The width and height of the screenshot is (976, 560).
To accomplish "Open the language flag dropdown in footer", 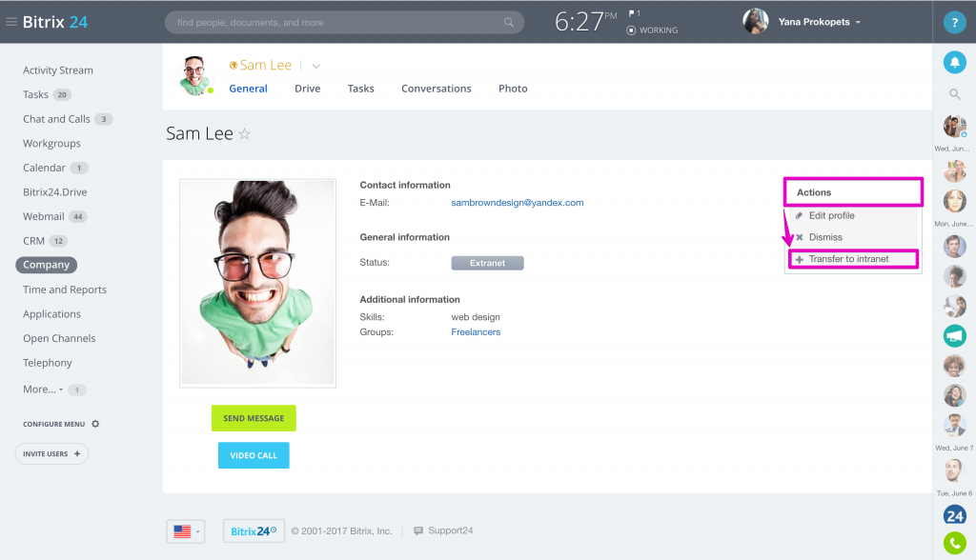I will 186,531.
